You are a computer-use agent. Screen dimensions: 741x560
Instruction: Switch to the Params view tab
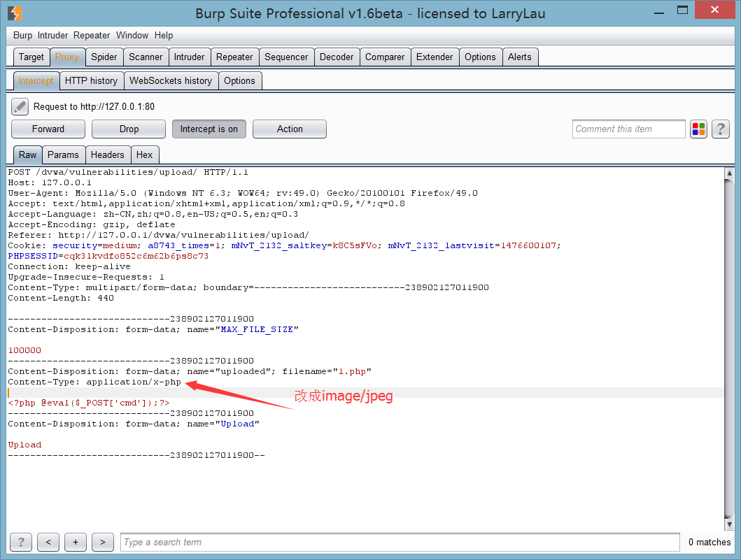click(x=64, y=155)
